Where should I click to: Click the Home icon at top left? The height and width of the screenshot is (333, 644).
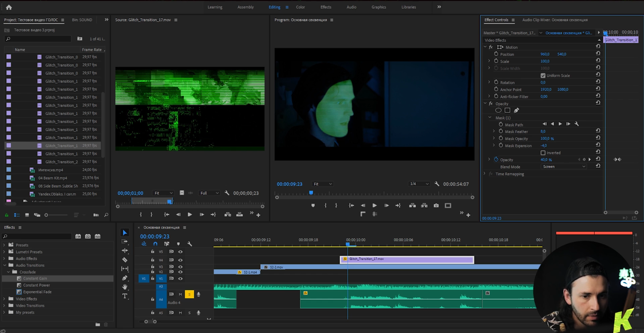tap(9, 7)
